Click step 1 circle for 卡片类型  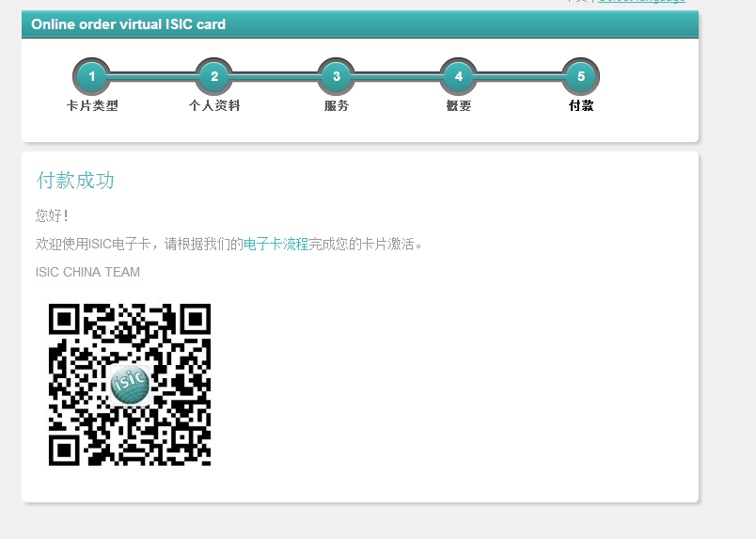pos(91,76)
